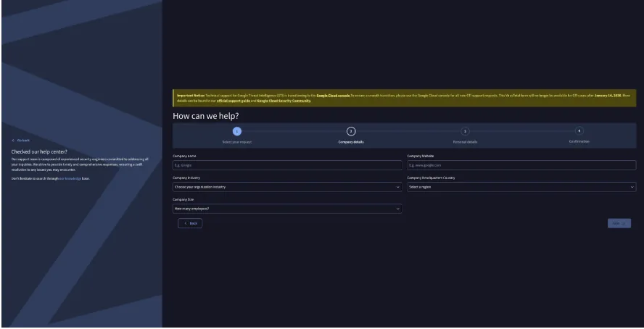The height and width of the screenshot is (329, 644).
Task: Click step 1 circle in progress stepper
Action: pos(237,131)
